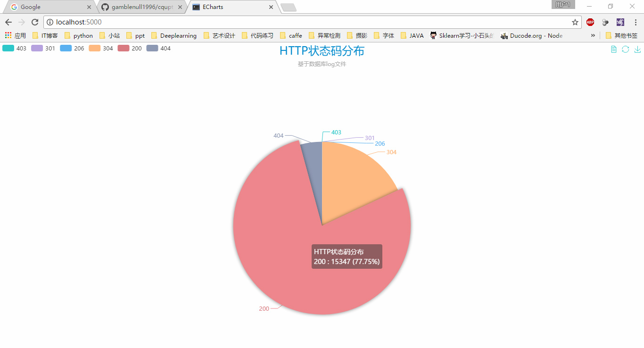Show more bookmarks chevron
This screenshot has height=348, width=644.
coord(593,35)
